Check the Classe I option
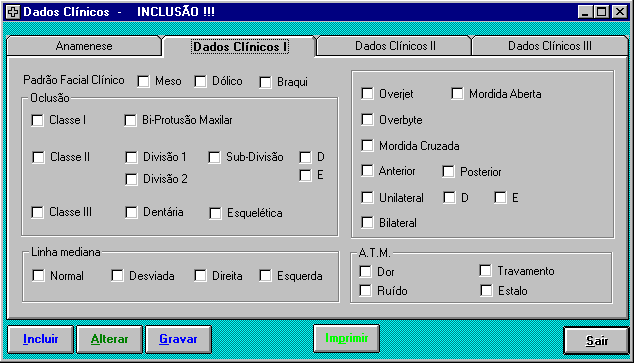This screenshot has width=634, height=363. click(38, 120)
